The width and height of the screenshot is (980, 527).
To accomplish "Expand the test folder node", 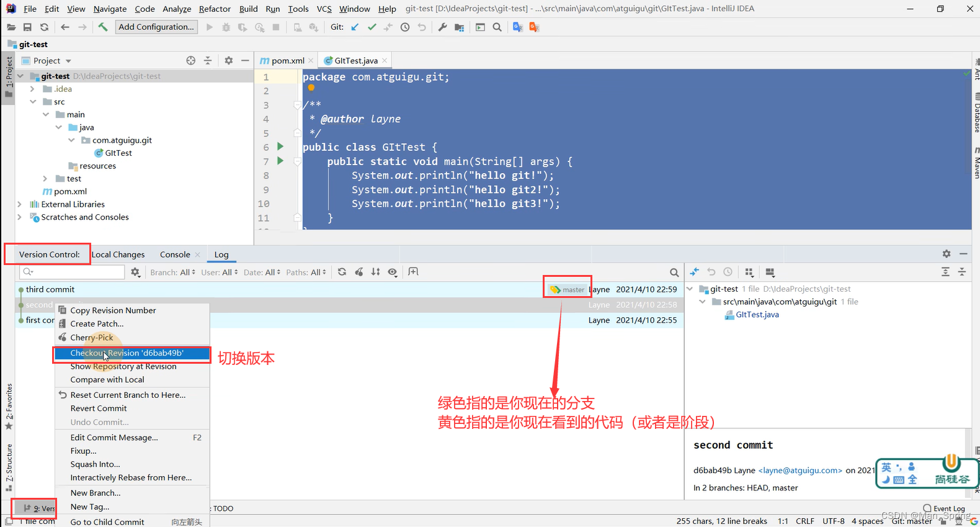I will coord(45,179).
